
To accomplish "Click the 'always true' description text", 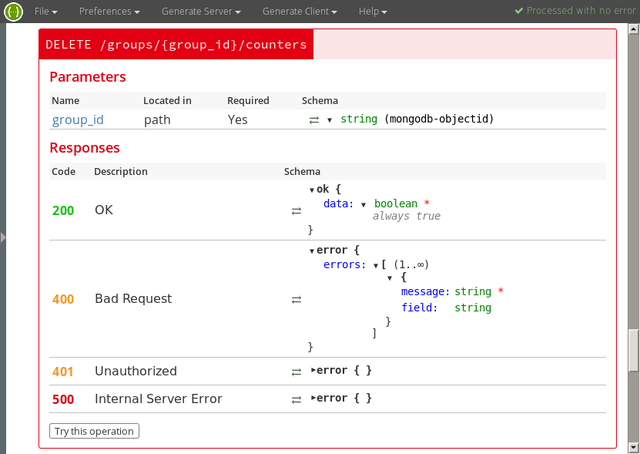I will coord(407,216).
